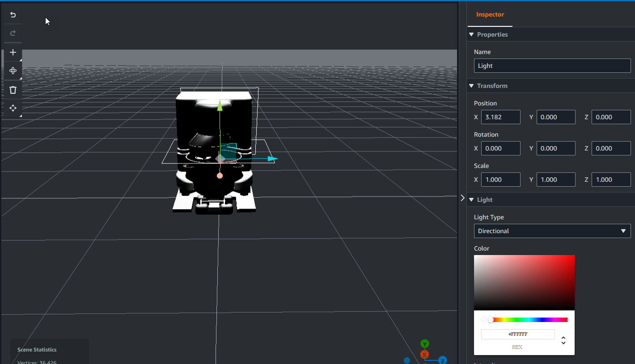Select the orbit camera control tool
Viewport: 635px width, 364px height.
click(13, 71)
